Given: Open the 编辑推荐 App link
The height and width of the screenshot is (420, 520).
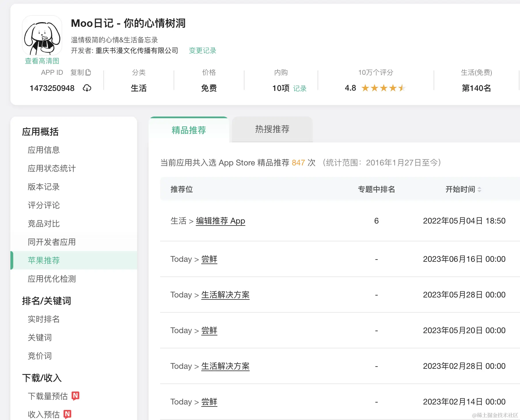Looking at the screenshot, I should pos(221,221).
